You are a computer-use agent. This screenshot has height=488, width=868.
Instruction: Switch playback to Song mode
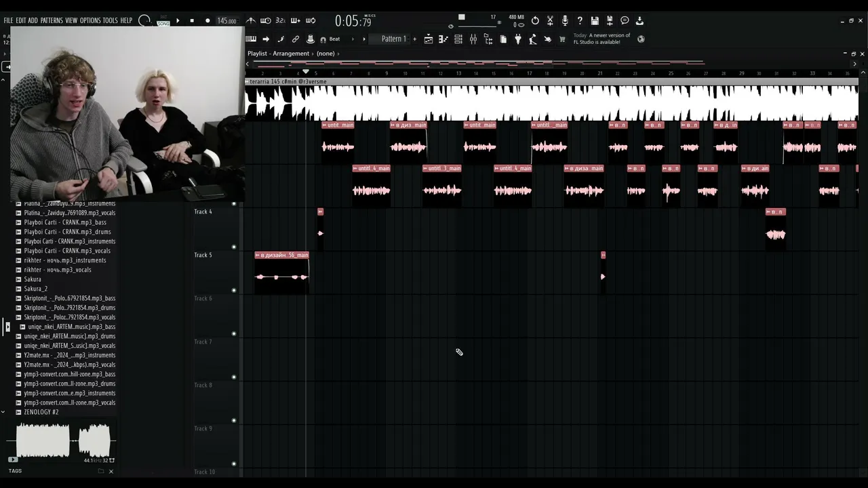tap(163, 23)
